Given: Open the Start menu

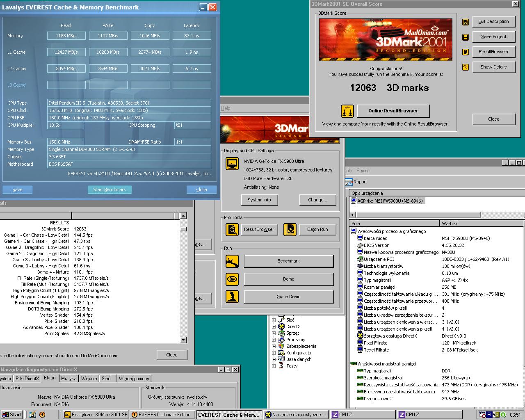Looking at the screenshot, I should [11, 415].
